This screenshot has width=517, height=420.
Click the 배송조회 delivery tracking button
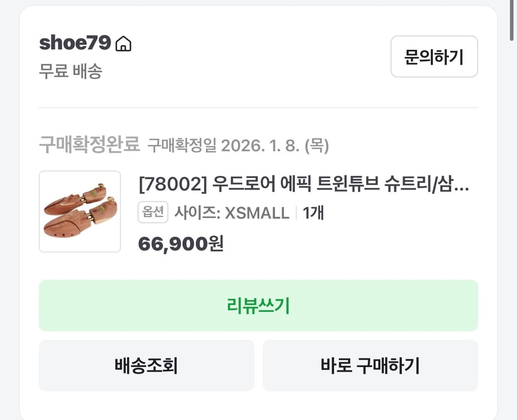(147, 365)
